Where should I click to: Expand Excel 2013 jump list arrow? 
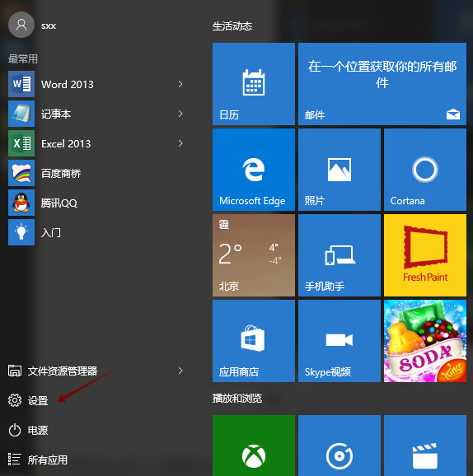(180, 143)
